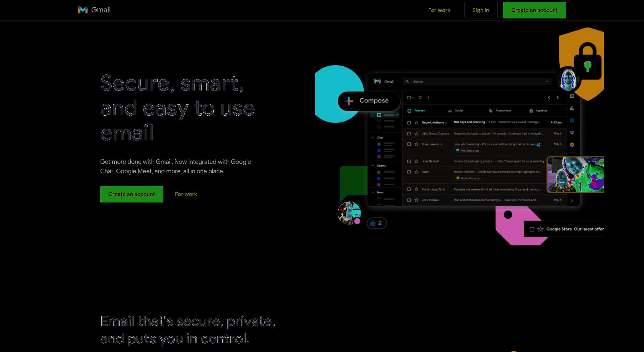This screenshot has height=352, width=644.
Task: Open the 'Playdate this weekend' email subject
Action: (468, 189)
